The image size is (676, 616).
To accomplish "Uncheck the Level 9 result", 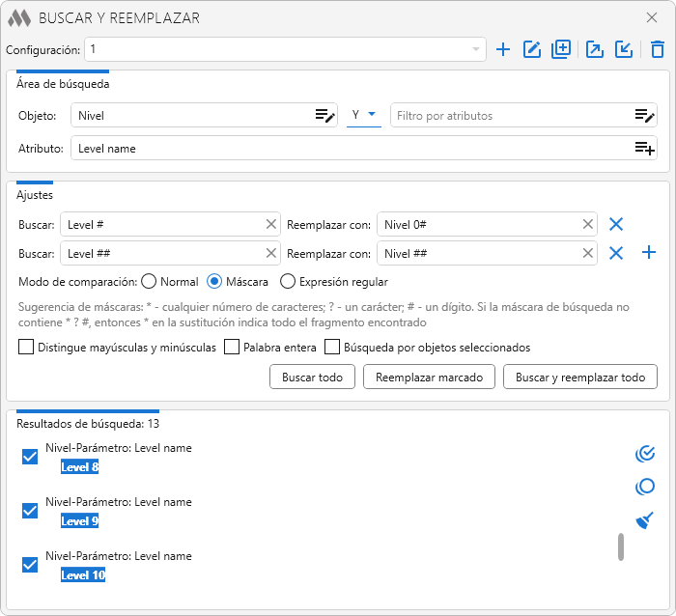I will (30, 511).
